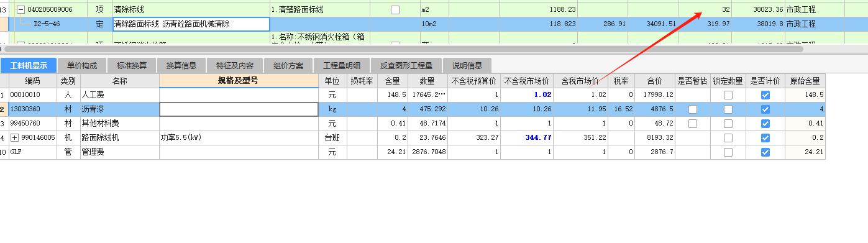Select the 管理费 name cell
This screenshot has width=868, height=243.
tap(120, 152)
